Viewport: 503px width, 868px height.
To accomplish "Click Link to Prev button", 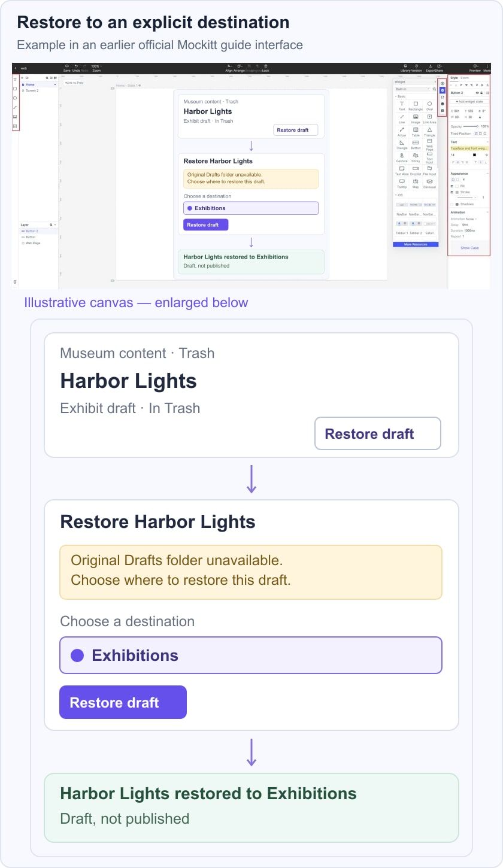I will 74,83.
